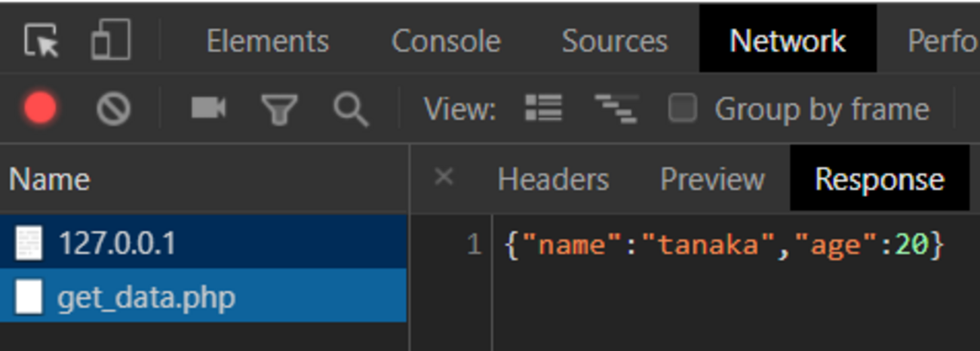Activate the inspect element picker icon
The height and width of the screenshot is (351, 980).
tap(41, 39)
